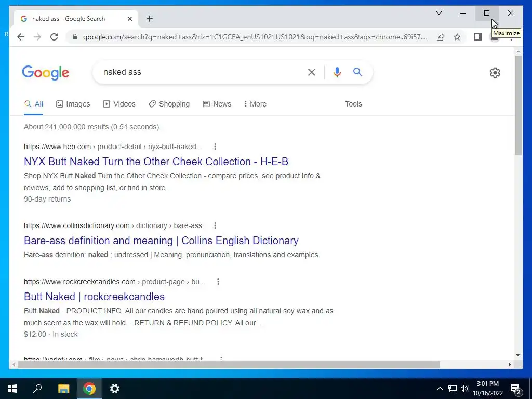
Task: Share this page using the share icon
Action: pyautogui.click(x=441, y=37)
